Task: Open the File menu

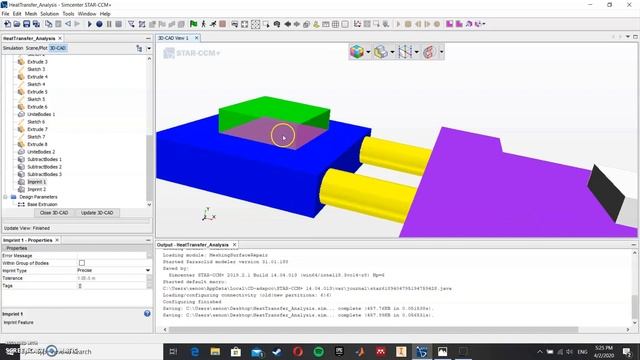Action: click(5, 14)
